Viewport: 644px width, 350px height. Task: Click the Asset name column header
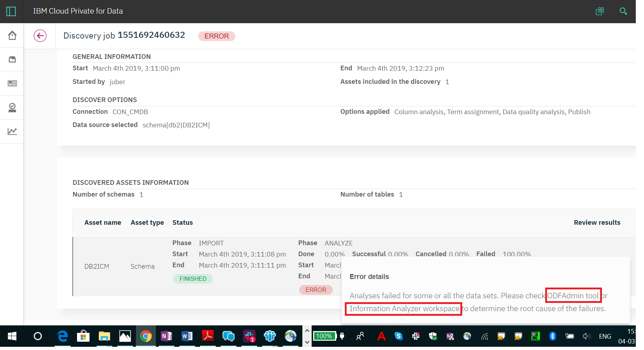click(103, 223)
